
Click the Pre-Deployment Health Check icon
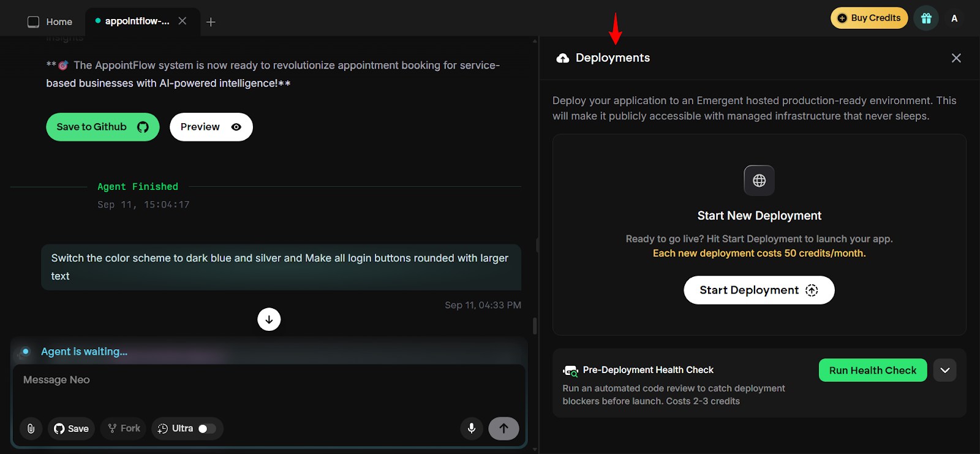[570, 371]
